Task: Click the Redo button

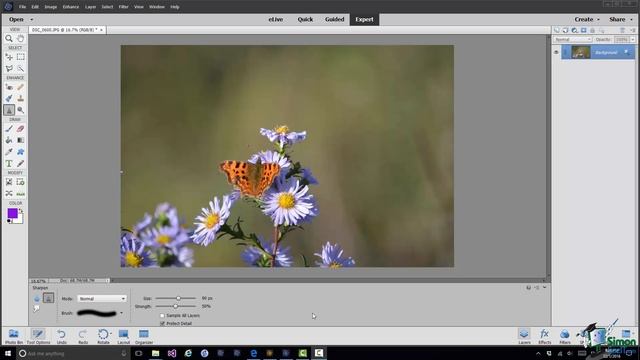Action: [x=83, y=336]
